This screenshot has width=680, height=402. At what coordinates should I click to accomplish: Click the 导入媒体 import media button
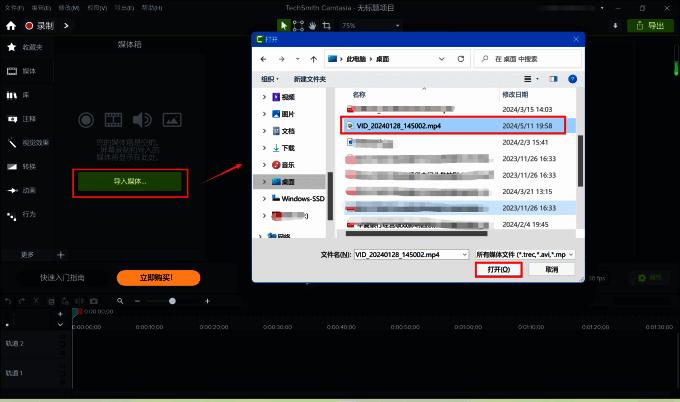[x=130, y=181]
